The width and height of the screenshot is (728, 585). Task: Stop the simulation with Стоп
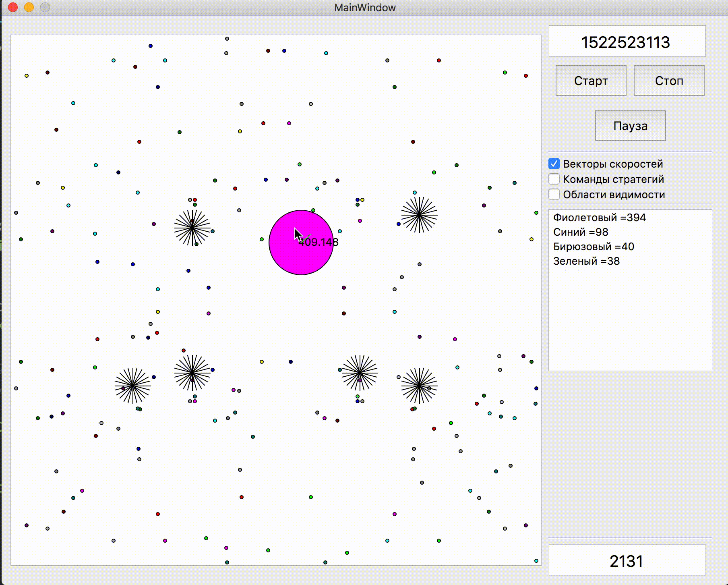[669, 81]
